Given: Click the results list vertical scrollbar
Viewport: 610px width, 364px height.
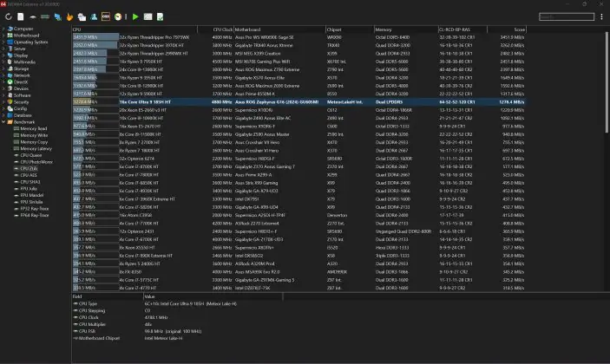Looking at the screenshot, I should (607, 82).
